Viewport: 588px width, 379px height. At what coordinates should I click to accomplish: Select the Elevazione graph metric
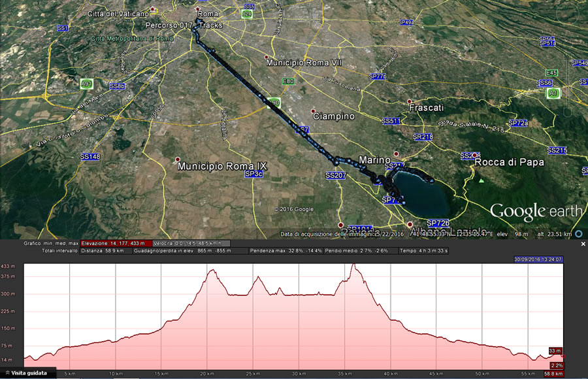(112, 243)
